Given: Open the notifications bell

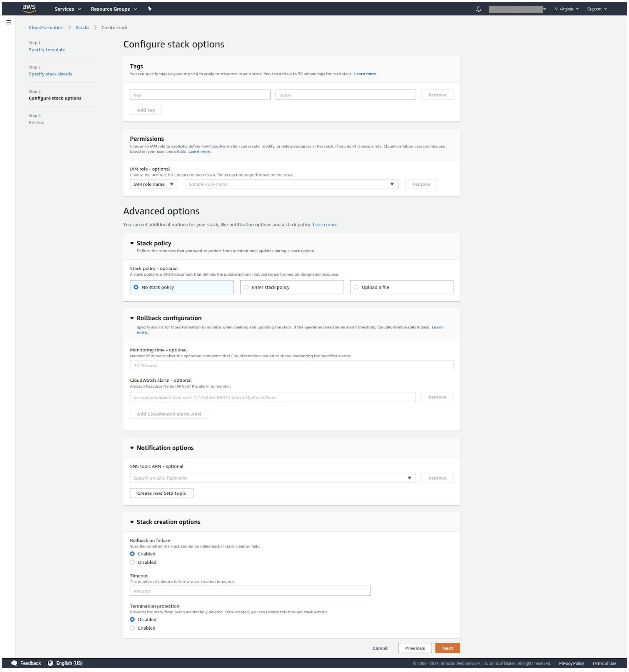Looking at the screenshot, I should [479, 9].
